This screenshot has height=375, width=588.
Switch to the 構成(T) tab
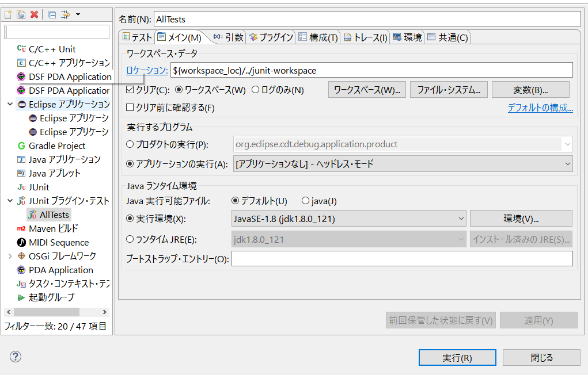pyautogui.click(x=318, y=37)
